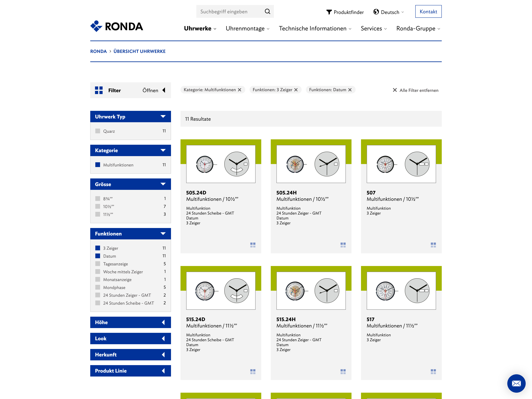532x399 pixels.
Task: Check the 8¾''' size checkbox
Action: click(x=98, y=198)
